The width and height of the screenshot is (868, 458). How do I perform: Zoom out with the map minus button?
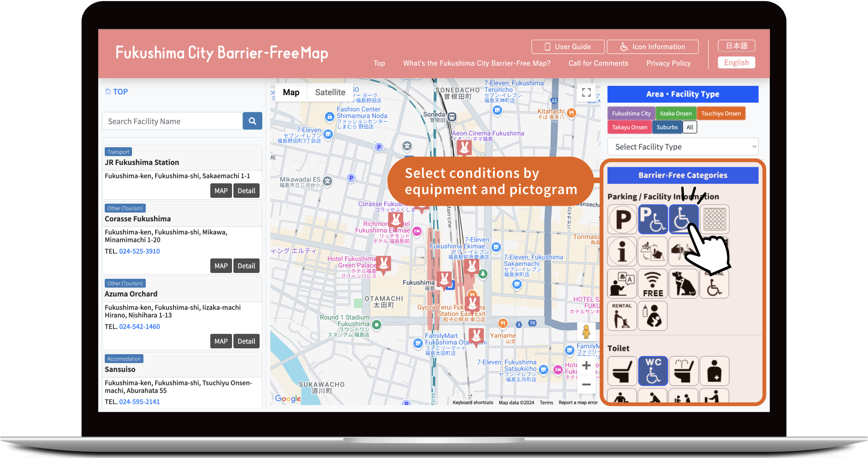586,384
